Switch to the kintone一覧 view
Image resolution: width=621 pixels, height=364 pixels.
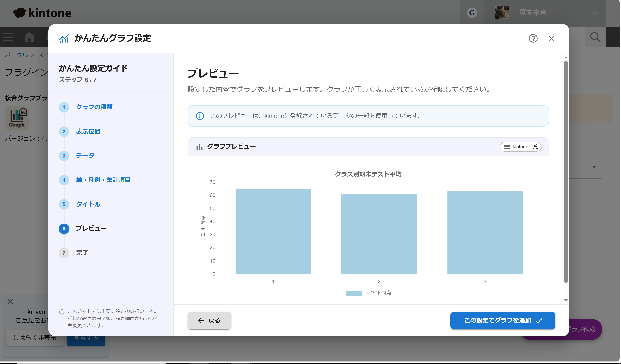pyautogui.click(x=520, y=147)
